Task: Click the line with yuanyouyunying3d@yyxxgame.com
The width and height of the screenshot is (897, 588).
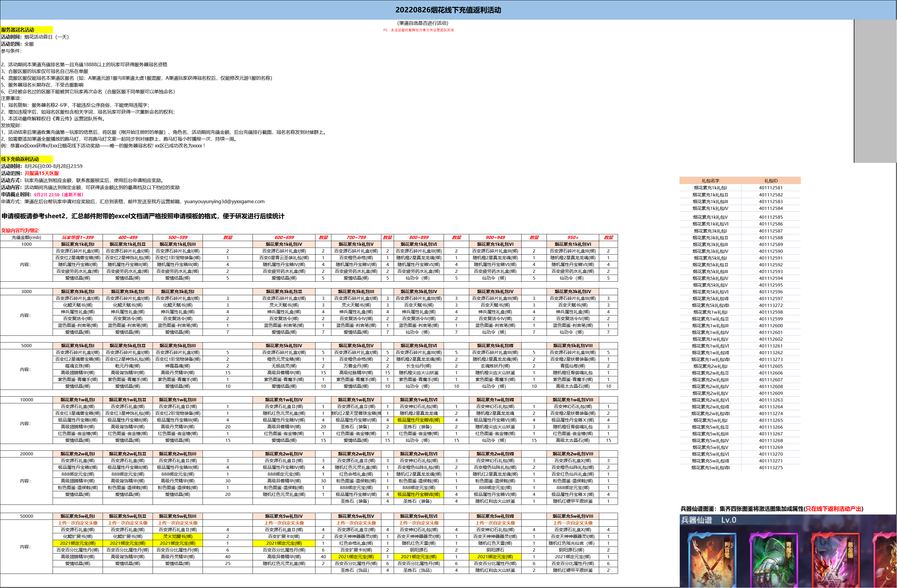Action: tap(133, 202)
